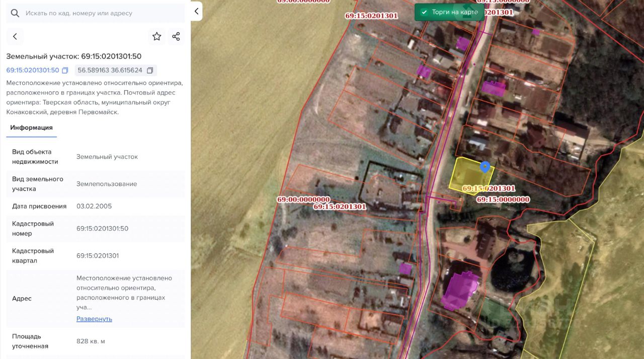Copy coordinates using icon beside 56.589163 36.615624

click(x=150, y=70)
